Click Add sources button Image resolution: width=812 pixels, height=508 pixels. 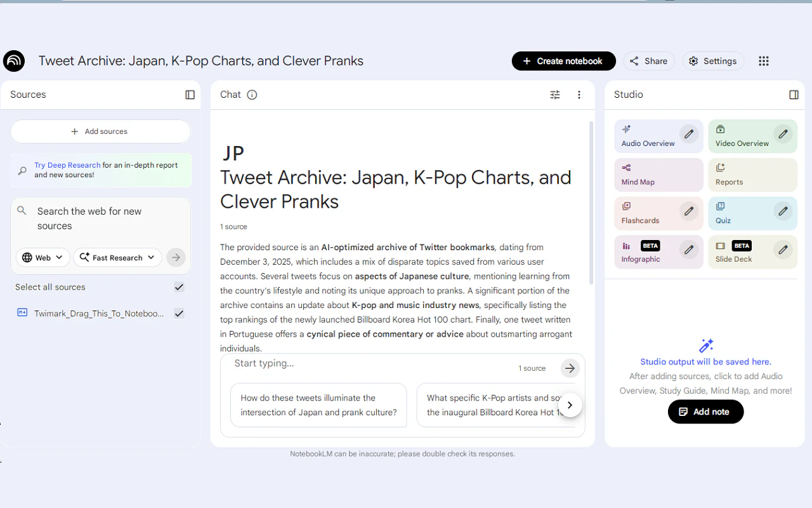coord(100,131)
